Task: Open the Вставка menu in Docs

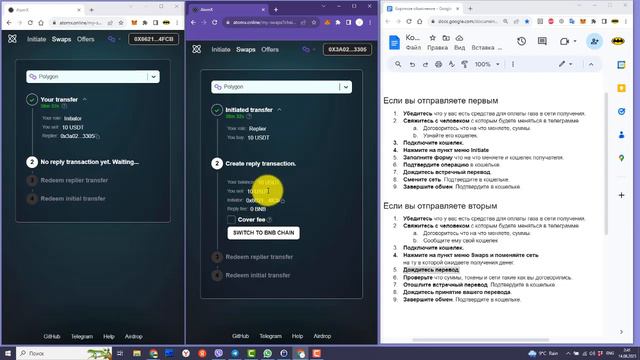Action: 483,48
